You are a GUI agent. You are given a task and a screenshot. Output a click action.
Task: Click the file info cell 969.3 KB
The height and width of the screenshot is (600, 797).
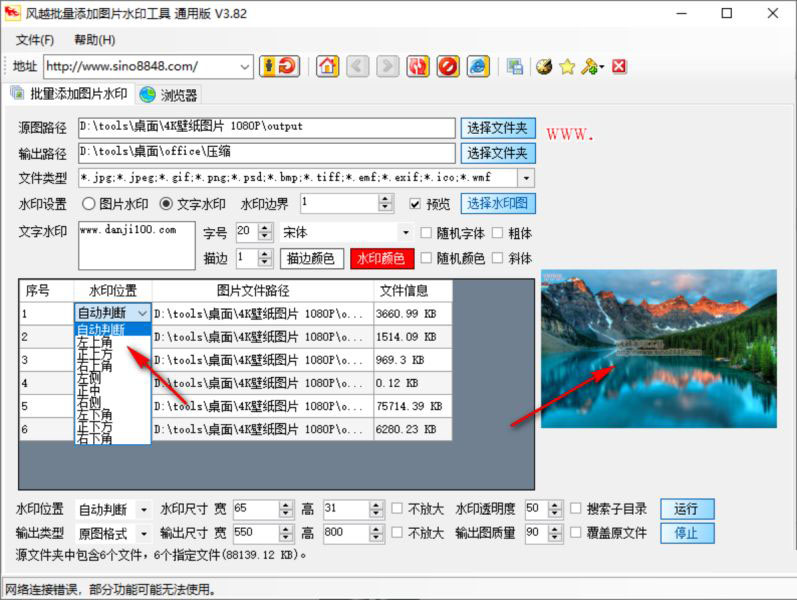point(413,360)
